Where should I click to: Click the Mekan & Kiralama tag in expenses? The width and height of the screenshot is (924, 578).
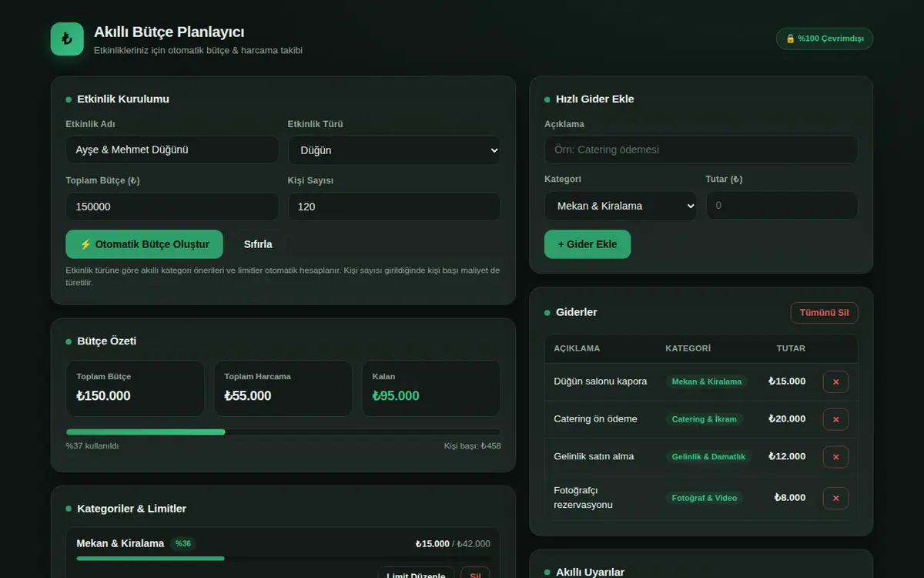point(706,381)
